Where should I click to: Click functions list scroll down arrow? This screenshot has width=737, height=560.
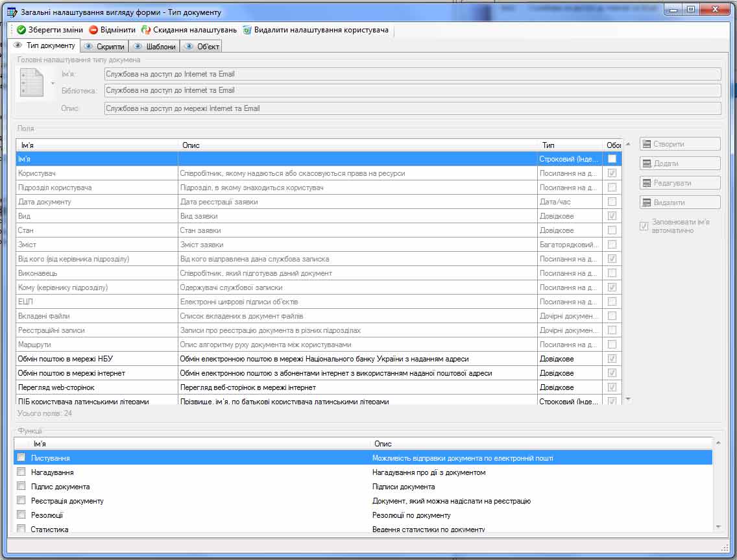tap(718, 527)
